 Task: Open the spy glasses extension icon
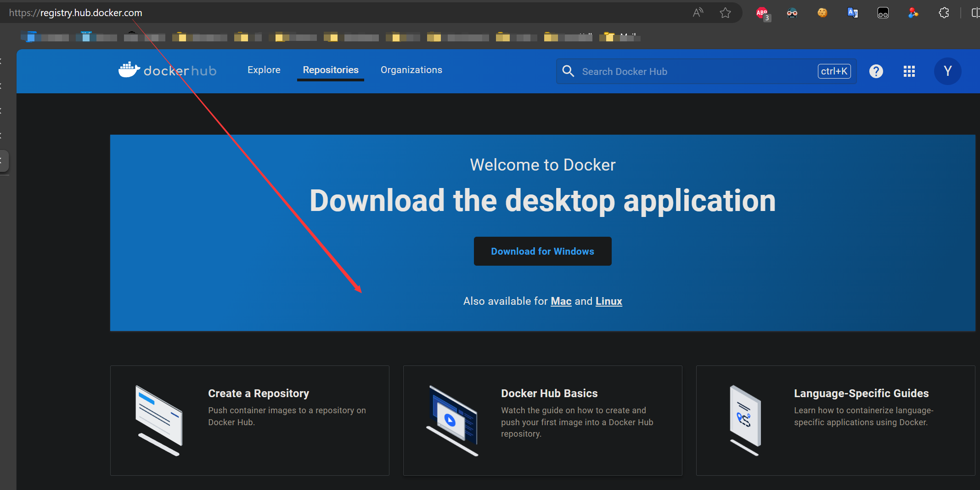(x=792, y=13)
